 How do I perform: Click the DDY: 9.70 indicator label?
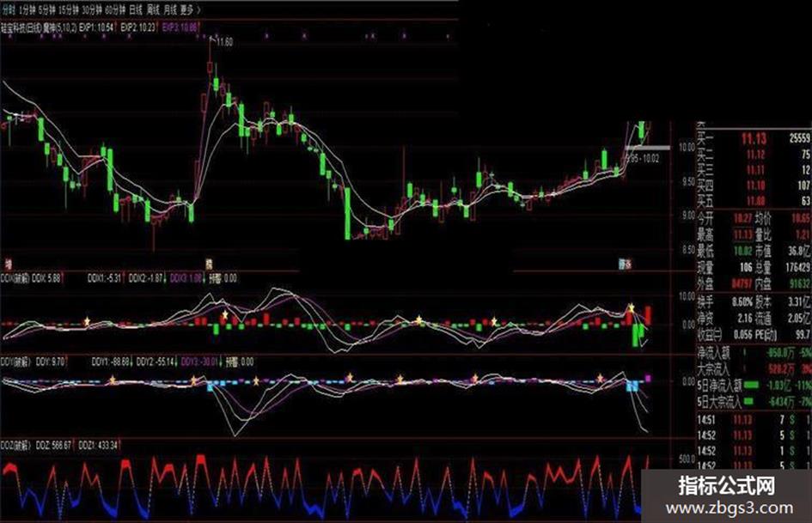coord(50,362)
